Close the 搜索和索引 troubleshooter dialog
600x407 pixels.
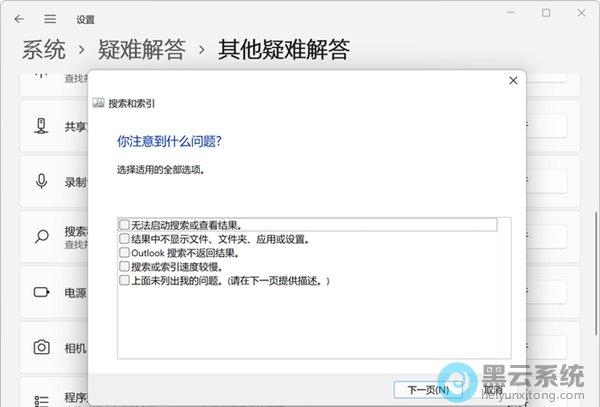coord(513,80)
